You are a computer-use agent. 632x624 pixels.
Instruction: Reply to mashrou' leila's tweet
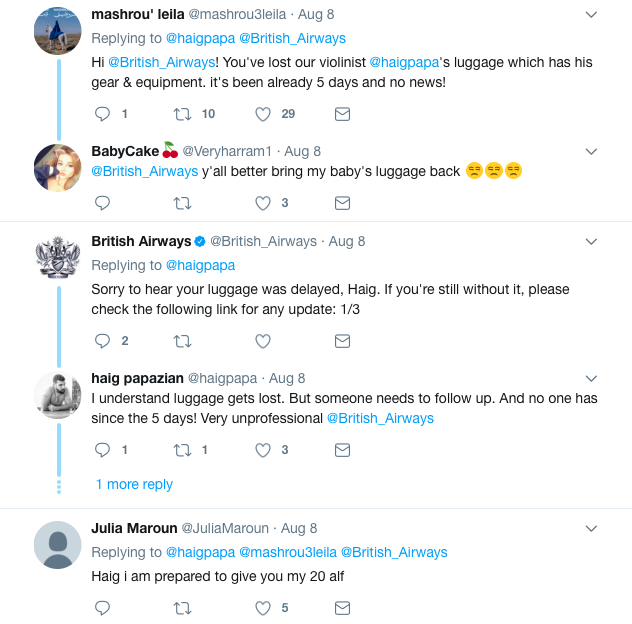point(101,114)
